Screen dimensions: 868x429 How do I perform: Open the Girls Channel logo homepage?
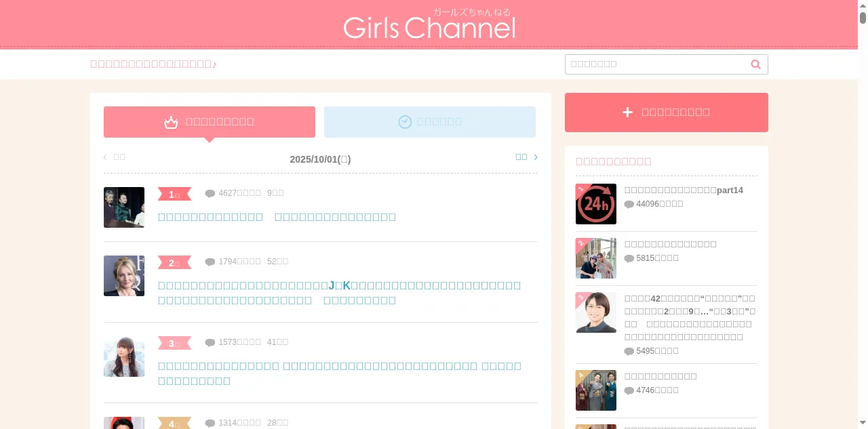point(429,24)
